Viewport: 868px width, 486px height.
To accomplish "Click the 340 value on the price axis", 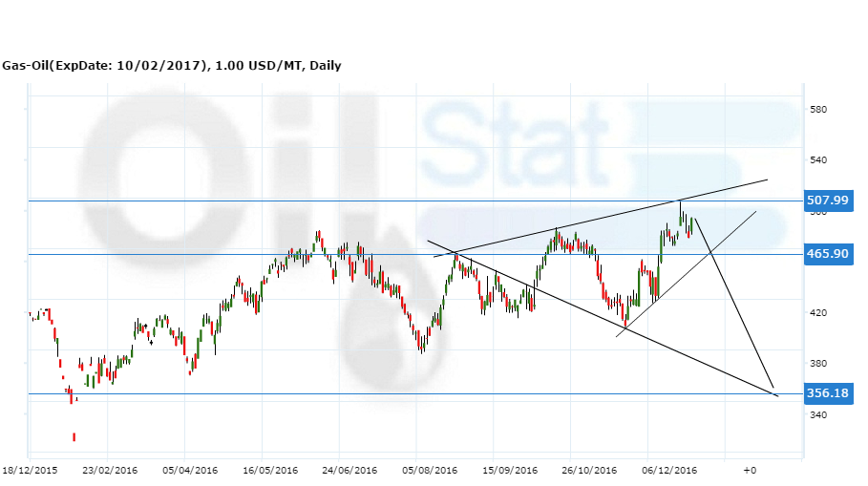I will click(816, 415).
